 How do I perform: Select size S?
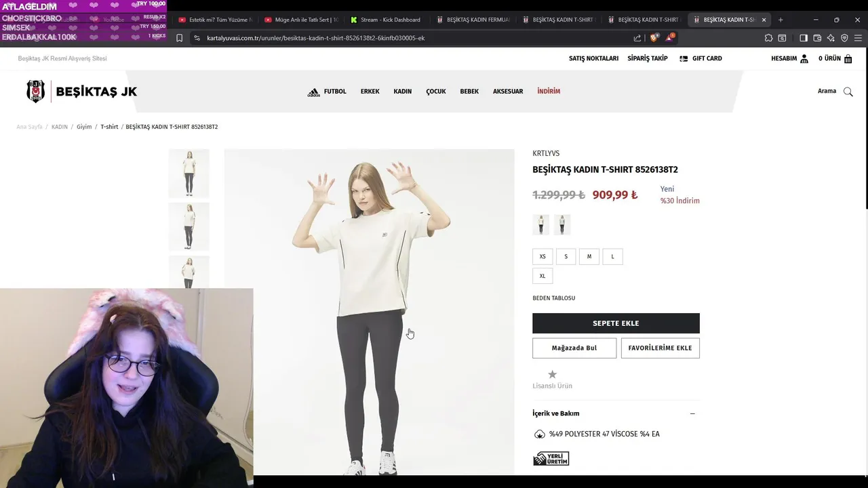pyautogui.click(x=566, y=257)
